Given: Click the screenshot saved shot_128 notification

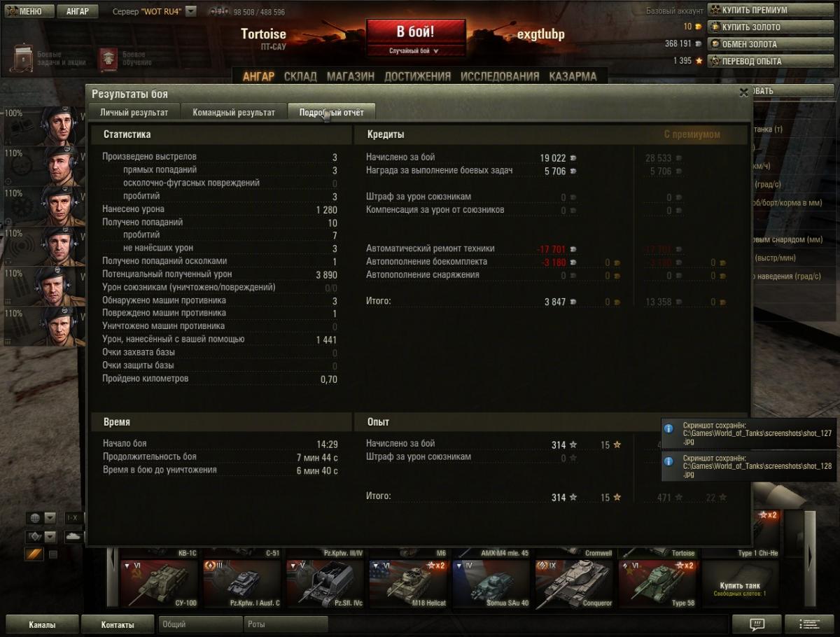Looking at the screenshot, I should 748,465.
